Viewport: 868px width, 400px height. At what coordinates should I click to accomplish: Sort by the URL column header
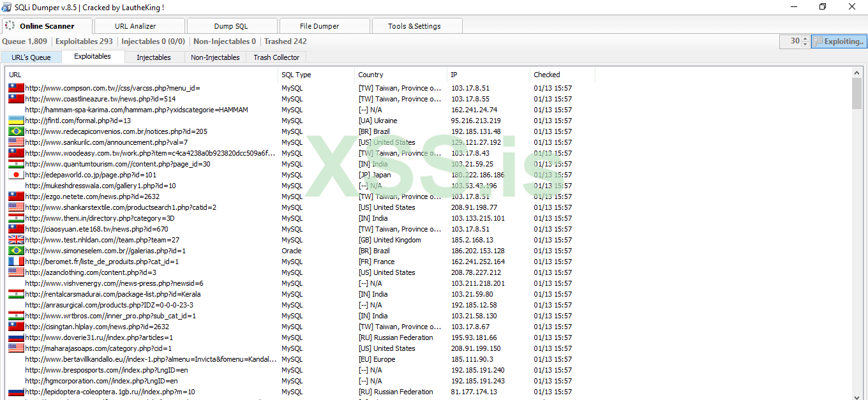(142, 75)
